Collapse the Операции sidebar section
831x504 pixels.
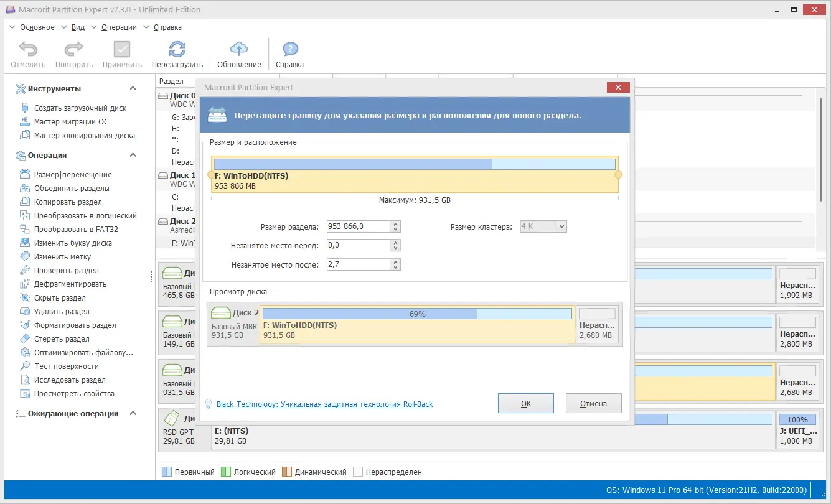[x=133, y=156]
